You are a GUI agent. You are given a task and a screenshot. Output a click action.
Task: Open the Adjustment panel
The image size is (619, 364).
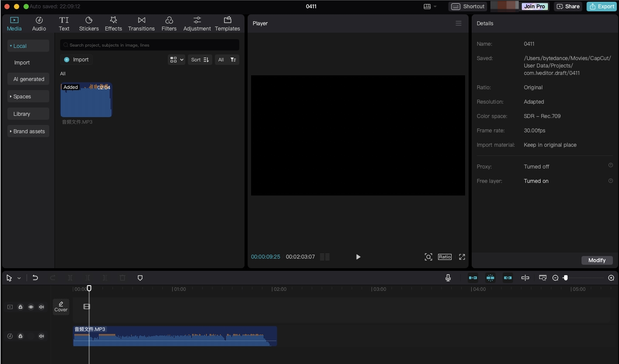pyautogui.click(x=197, y=23)
